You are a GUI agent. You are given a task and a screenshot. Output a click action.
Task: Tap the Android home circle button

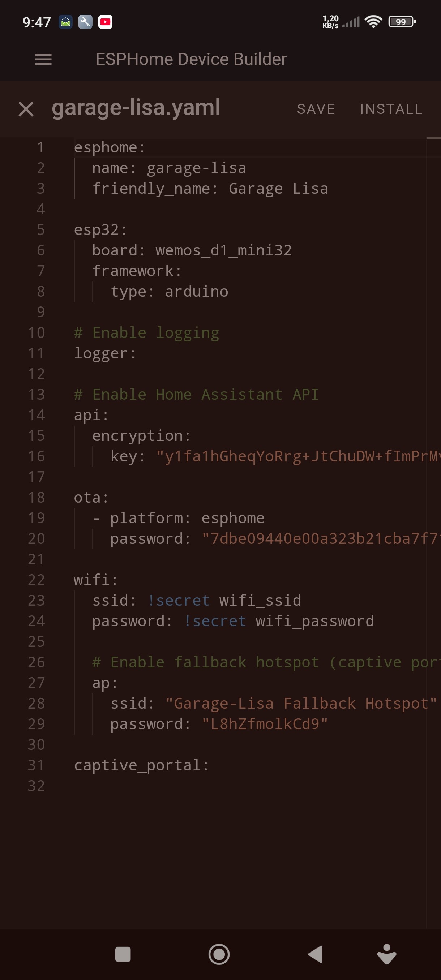(x=219, y=954)
